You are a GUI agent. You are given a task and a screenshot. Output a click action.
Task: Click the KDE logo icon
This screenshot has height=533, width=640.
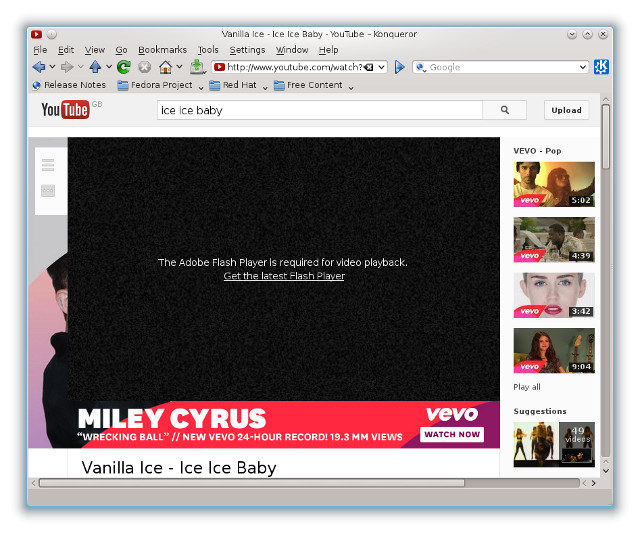click(x=601, y=67)
